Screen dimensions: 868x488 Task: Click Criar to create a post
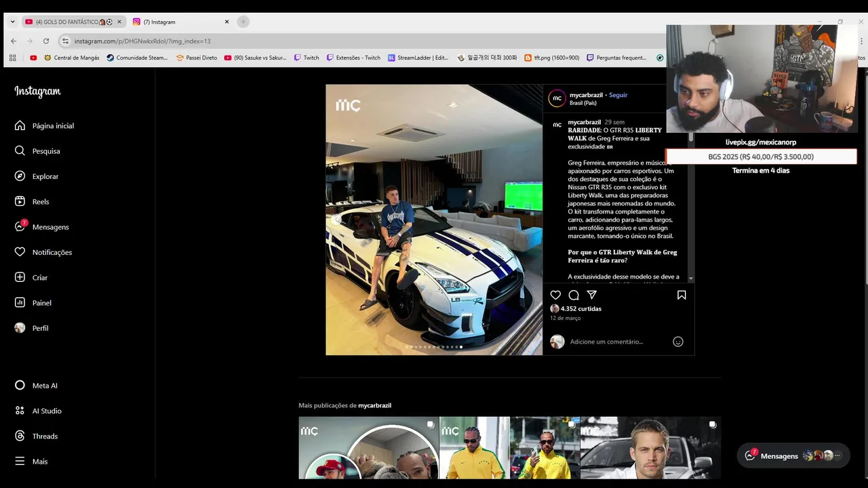tap(31, 277)
